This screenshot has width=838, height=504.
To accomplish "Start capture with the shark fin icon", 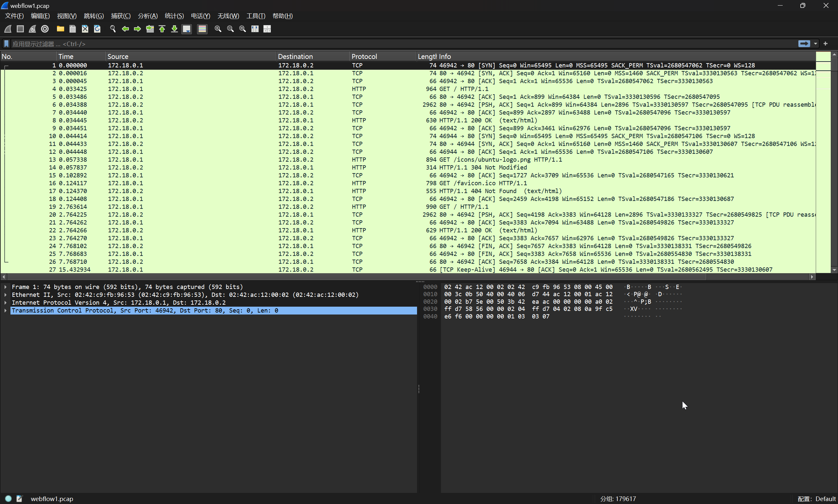I will click(8, 29).
